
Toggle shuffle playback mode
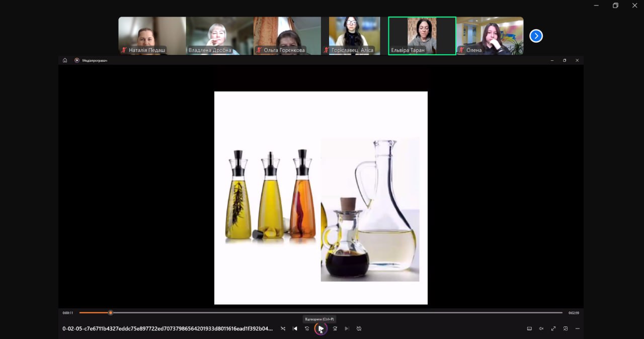pos(283,328)
